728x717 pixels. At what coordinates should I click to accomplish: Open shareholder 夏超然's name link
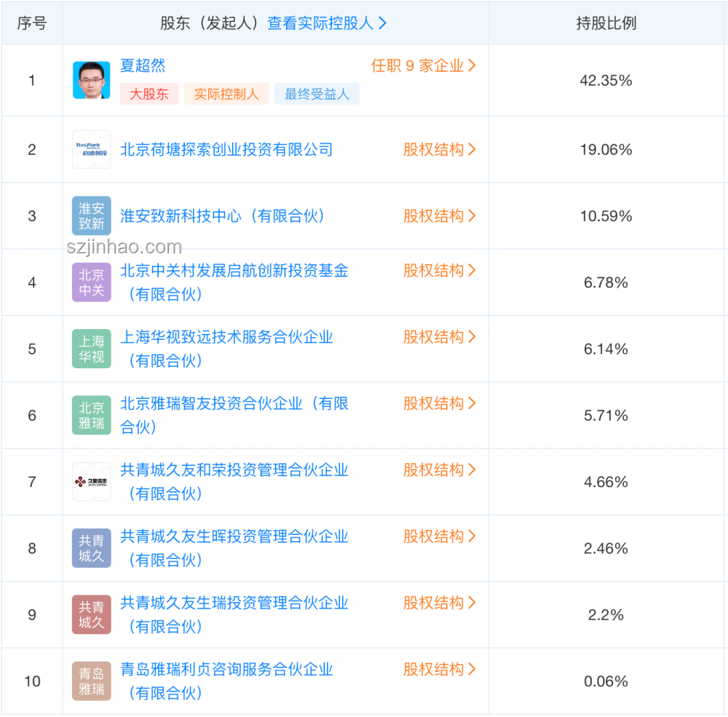pos(143,66)
